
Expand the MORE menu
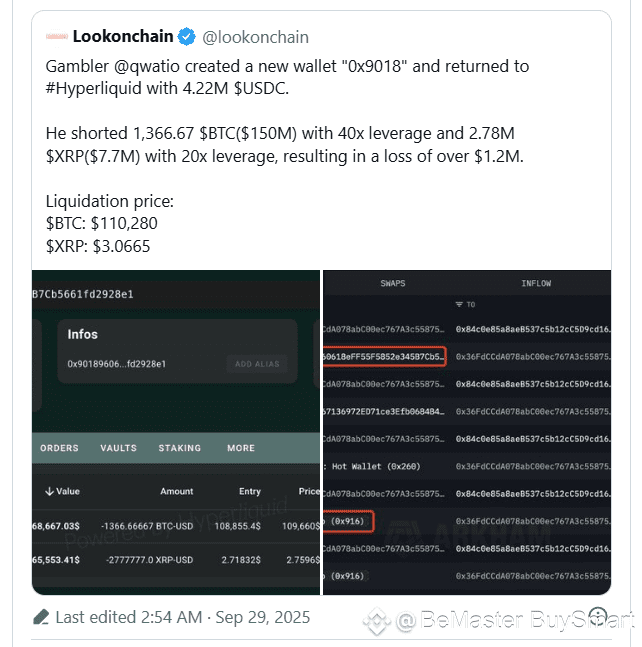[241, 448]
